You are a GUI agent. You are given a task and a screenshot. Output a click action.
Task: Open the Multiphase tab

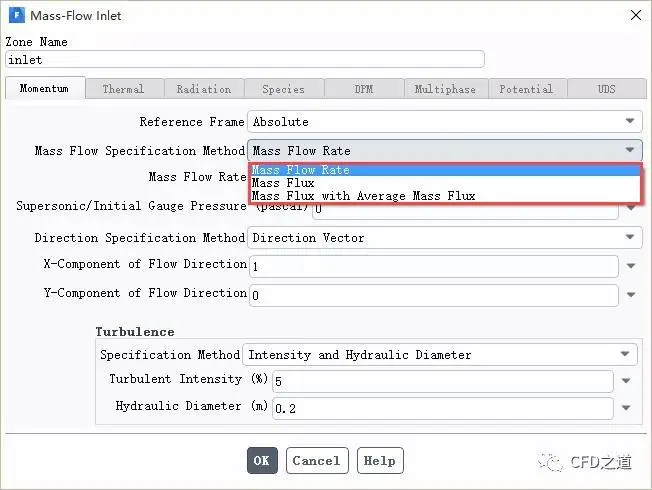(445, 89)
